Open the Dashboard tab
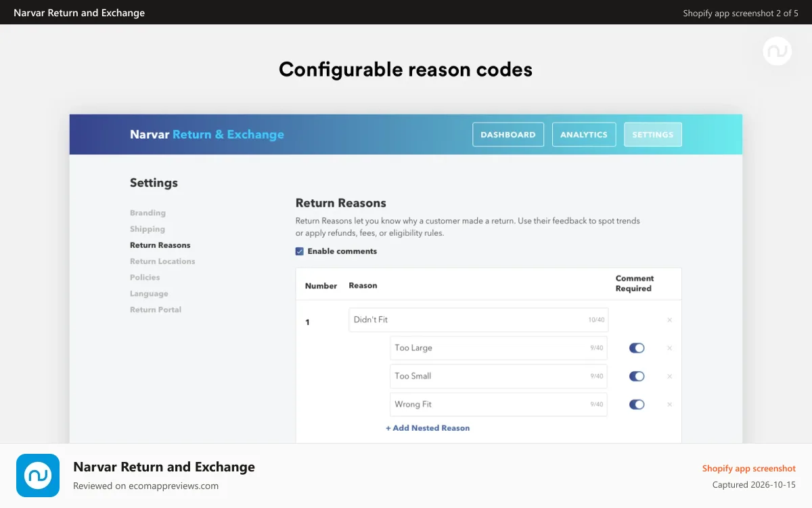Image resolution: width=812 pixels, height=508 pixels. [x=508, y=135]
